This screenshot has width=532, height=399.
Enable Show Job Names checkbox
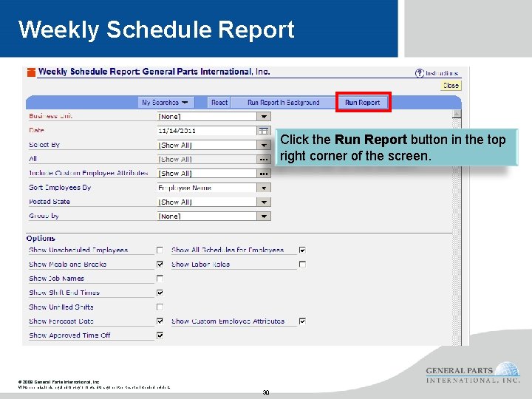point(160,279)
